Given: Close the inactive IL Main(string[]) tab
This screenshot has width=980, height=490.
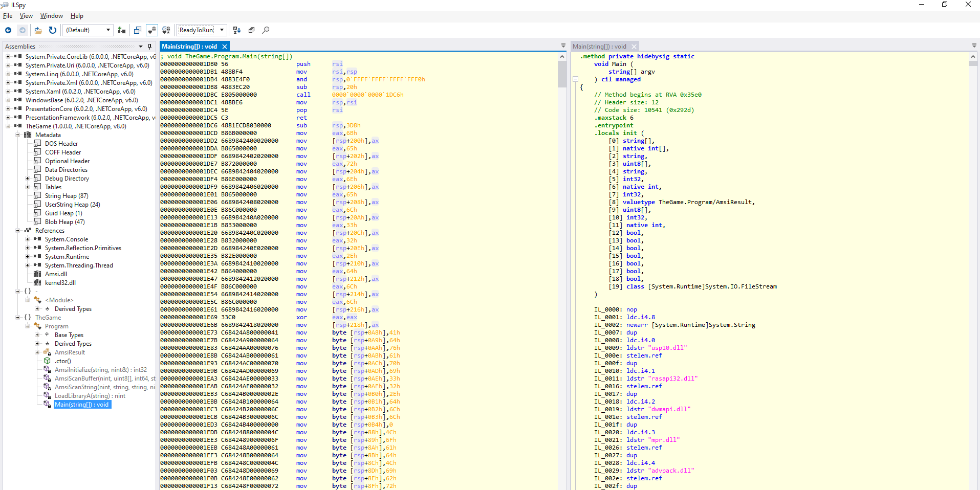Looking at the screenshot, I should tap(634, 47).
